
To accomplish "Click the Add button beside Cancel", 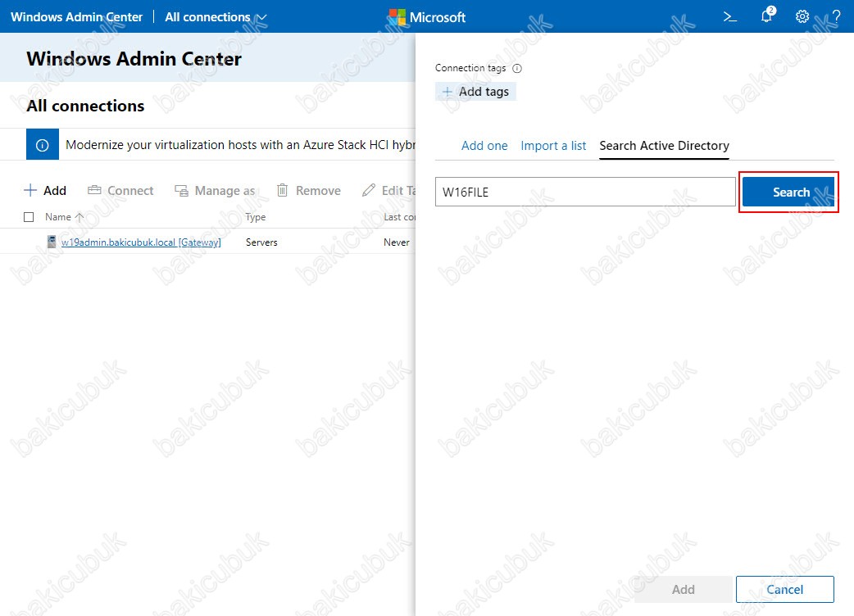I will tap(683, 589).
